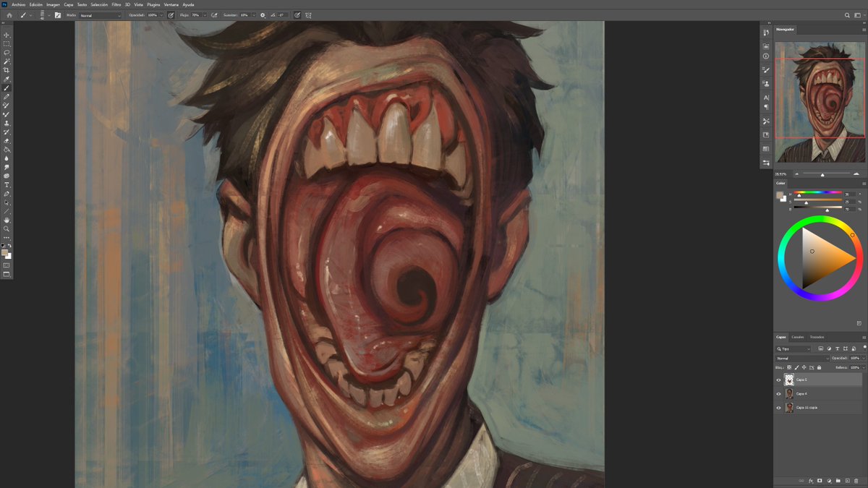Open the blend mode dropdown in Layers panel

[x=803, y=358]
